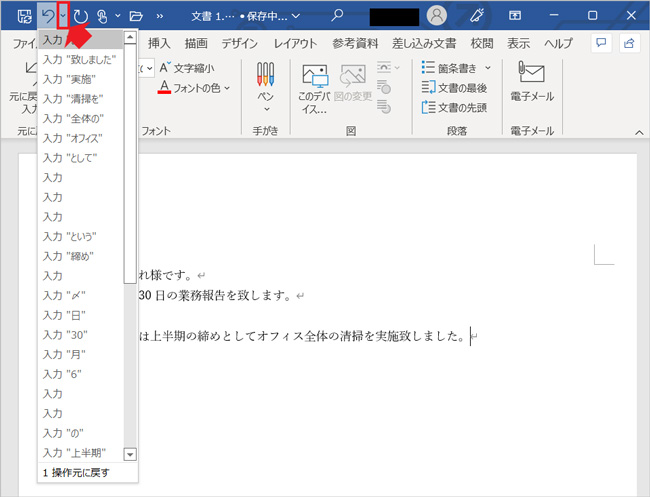This screenshot has height=497, width=650.
Task: Click the Open folder icon
Action: (136, 16)
